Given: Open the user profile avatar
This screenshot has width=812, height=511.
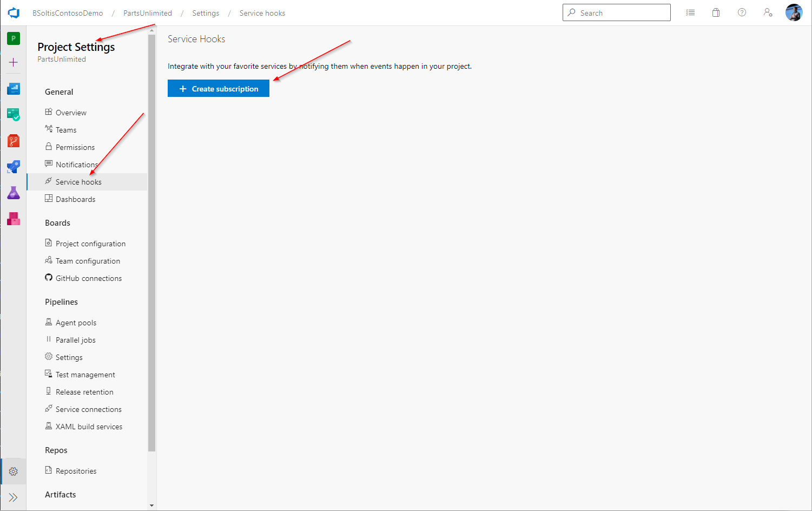Looking at the screenshot, I should tap(794, 12).
